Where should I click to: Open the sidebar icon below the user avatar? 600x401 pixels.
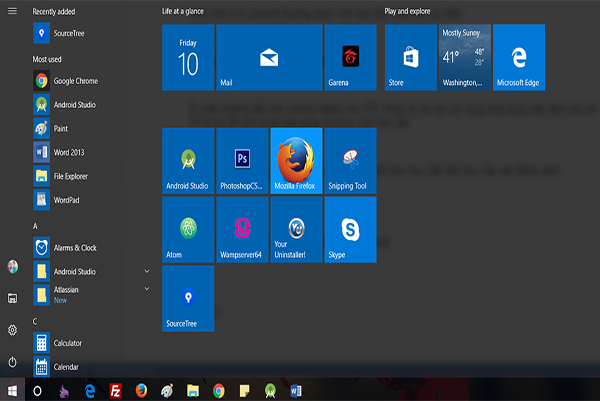pos(13,298)
